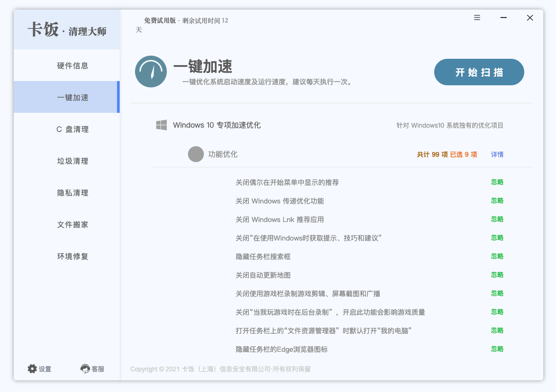The image size is (556, 392).
Task: Ignore the Windows tips and suggestions item
Action: pyautogui.click(x=497, y=238)
